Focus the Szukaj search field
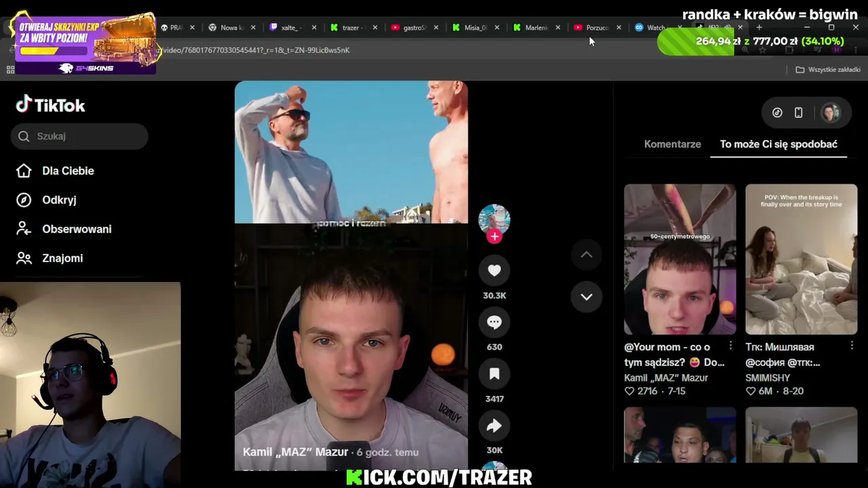Image resolution: width=868 pixels, height=488 pixels. (79, 136)
